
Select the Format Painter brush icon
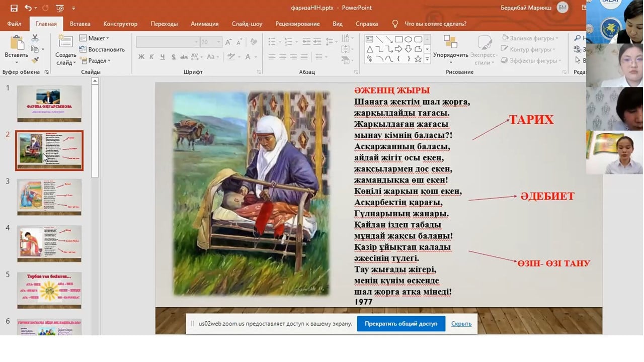click(35, 60)
